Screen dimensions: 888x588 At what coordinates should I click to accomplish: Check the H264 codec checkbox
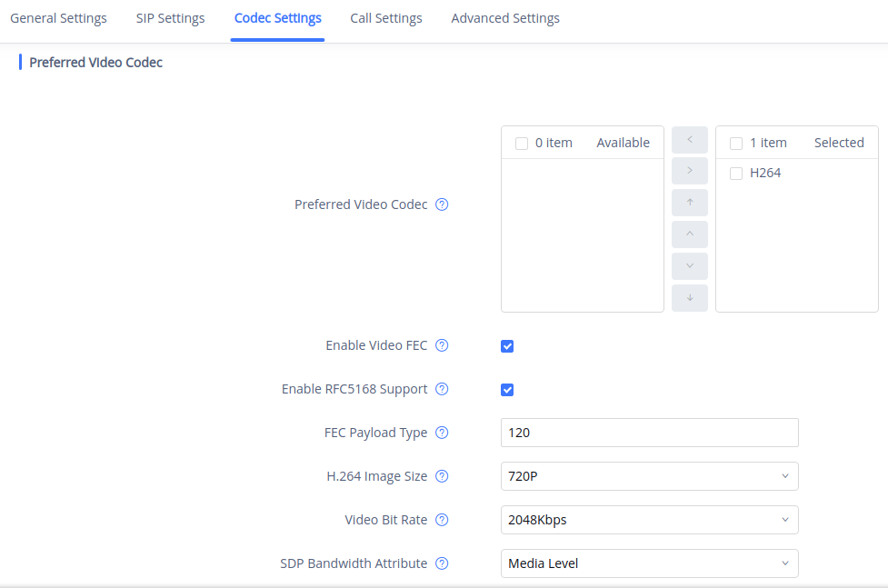pos(736,174)
